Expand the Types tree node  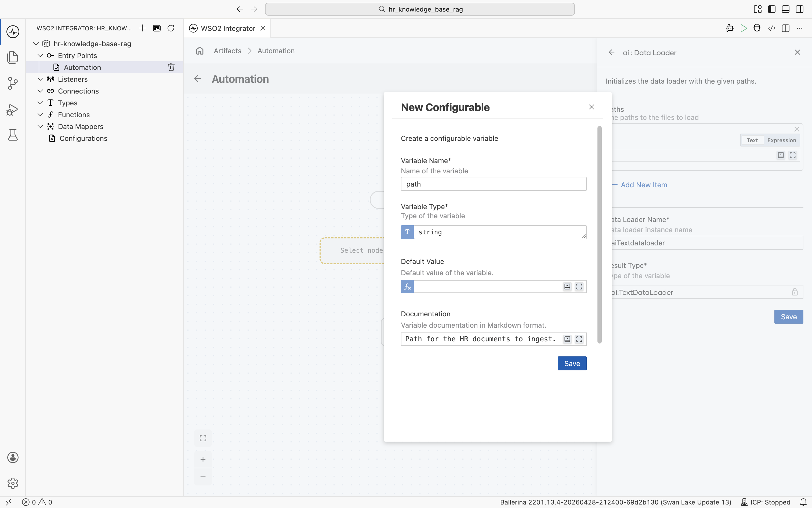click(x=40, y=102)
